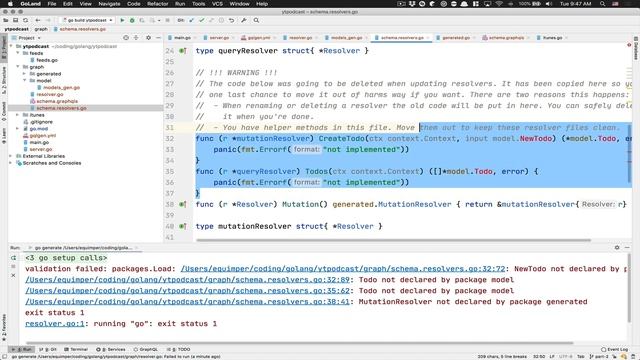
Task: Follow resolver.go:1 link in Run output
Action: [x=55, y=324]
